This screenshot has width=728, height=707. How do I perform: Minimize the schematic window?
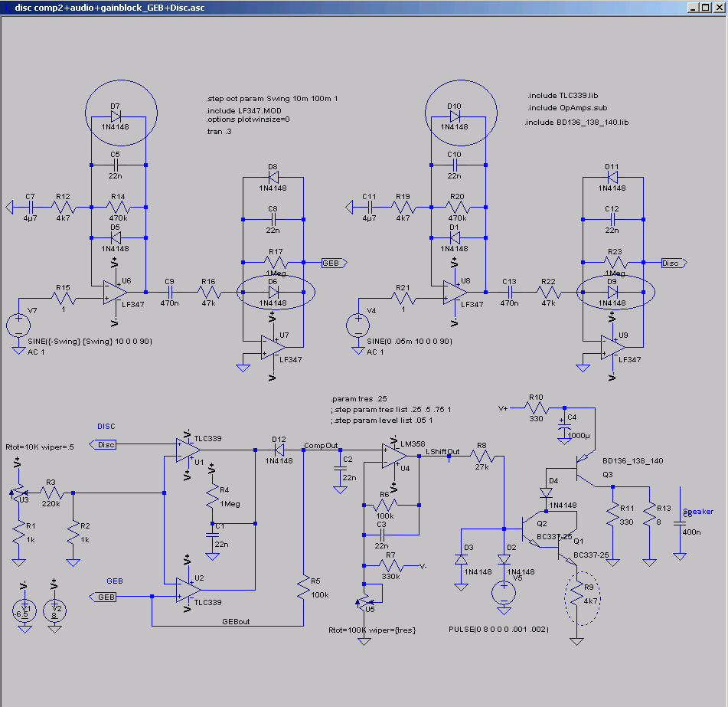point(694,8)
